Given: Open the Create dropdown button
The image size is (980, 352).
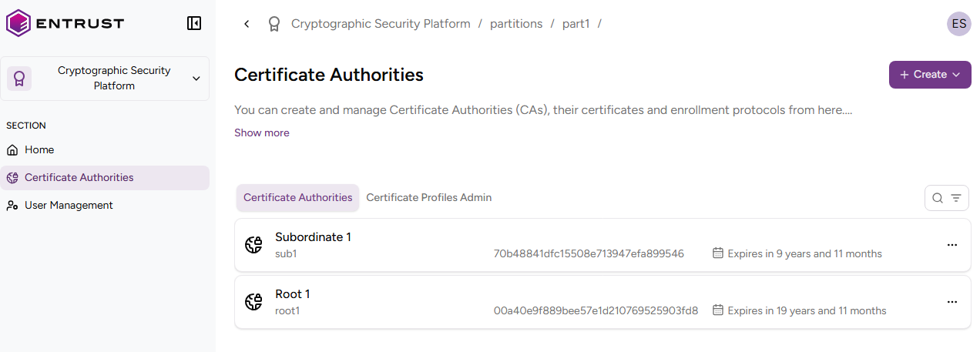Looking at the screenshot, I should [x=929, y=75].
